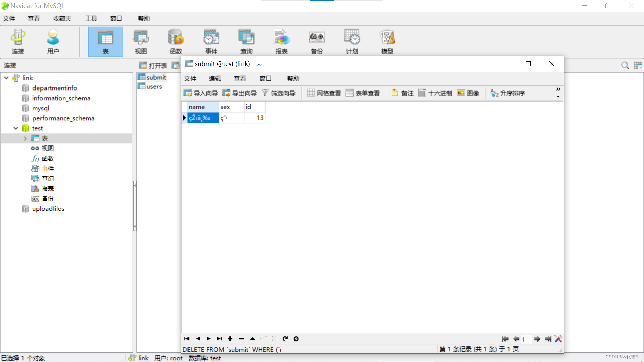Click the 打开表 button
Viewport: 644px width, 362px height.
153,65
